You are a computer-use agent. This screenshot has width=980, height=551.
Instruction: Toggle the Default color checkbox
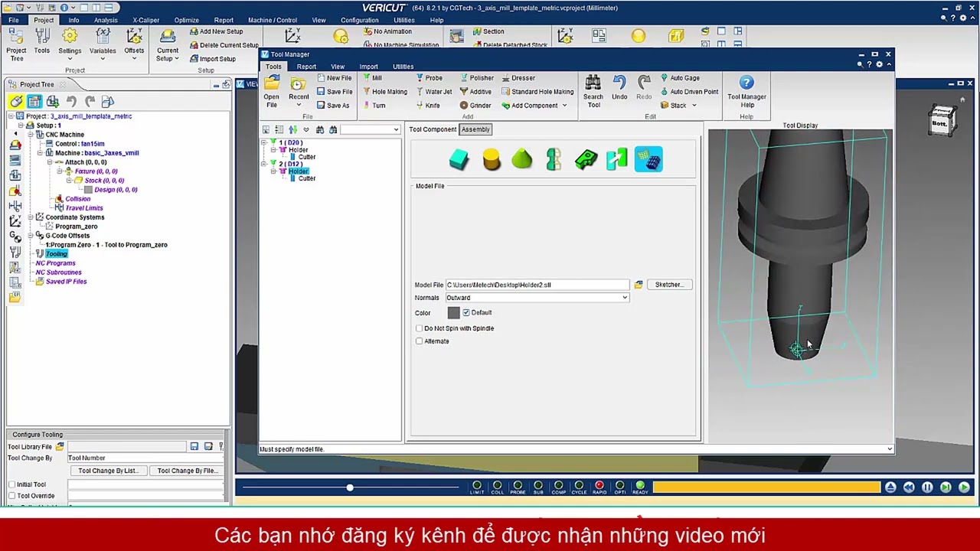tap(465, 313)
